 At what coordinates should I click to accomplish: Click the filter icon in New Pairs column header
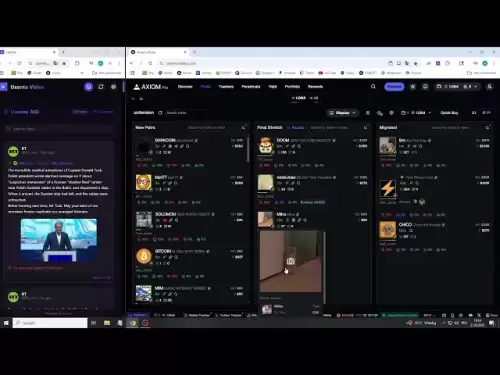(243, 127)
